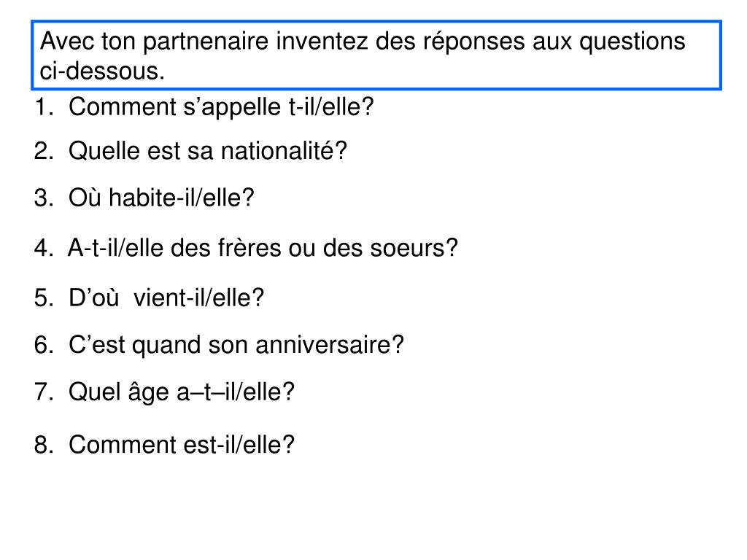Select the line 'Quelle est sa nationalité?'
Screen dimensions: 747x560
[x=208, y=152]
